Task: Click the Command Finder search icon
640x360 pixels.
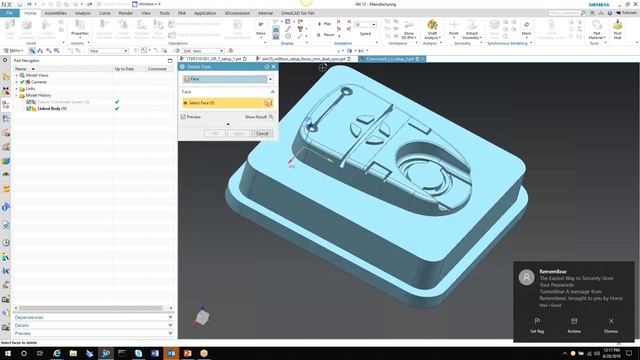Action: pos(583,13)
